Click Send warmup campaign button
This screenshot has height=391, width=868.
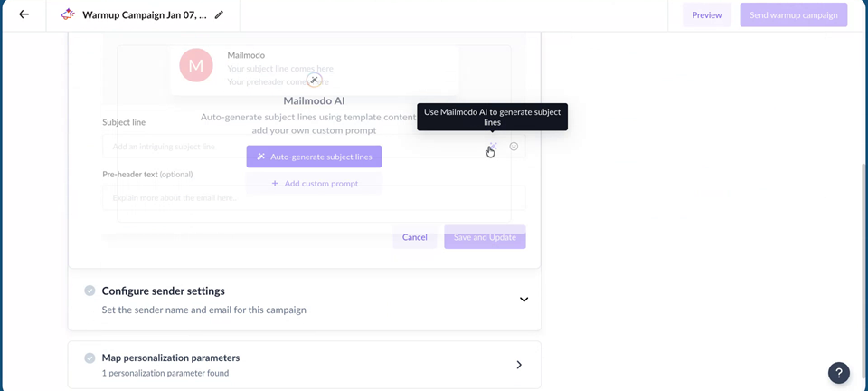(x=793, y=15)
